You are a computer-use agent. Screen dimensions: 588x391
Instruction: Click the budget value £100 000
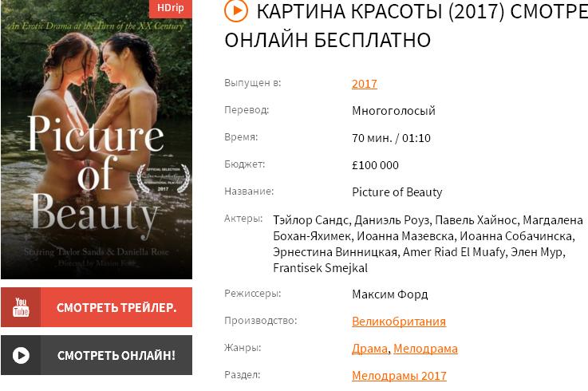375,165
